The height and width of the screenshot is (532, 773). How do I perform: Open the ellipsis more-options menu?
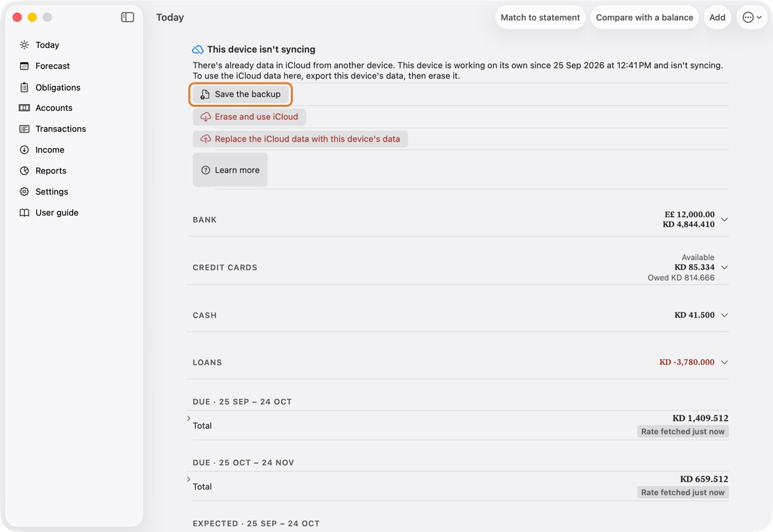(752, 17)
